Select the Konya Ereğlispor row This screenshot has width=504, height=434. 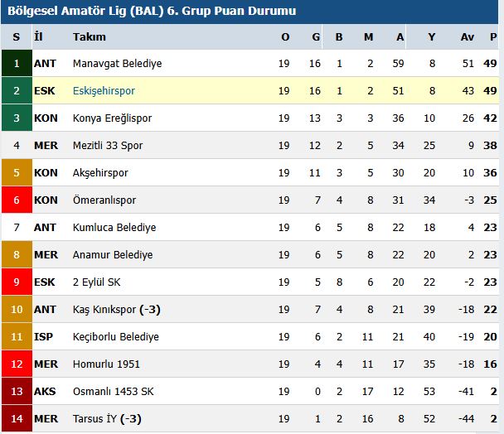click(x=250, y=118)
